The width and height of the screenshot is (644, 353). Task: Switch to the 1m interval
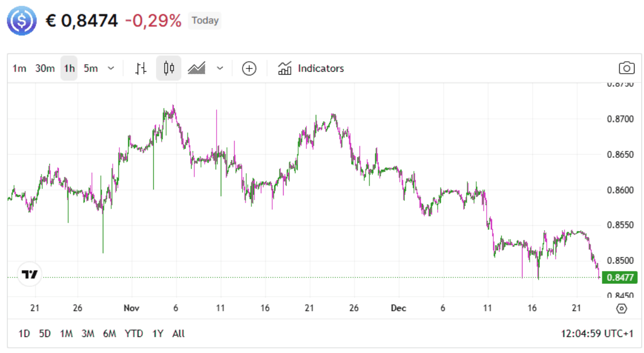click(x=19, y=68)
